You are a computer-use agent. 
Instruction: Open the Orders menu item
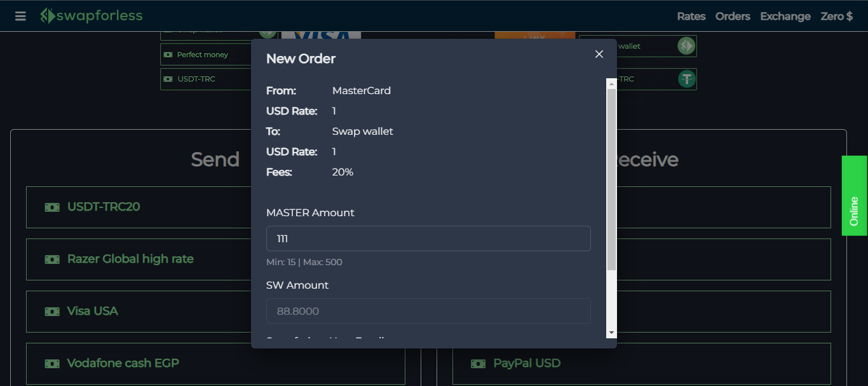[732, 16]
